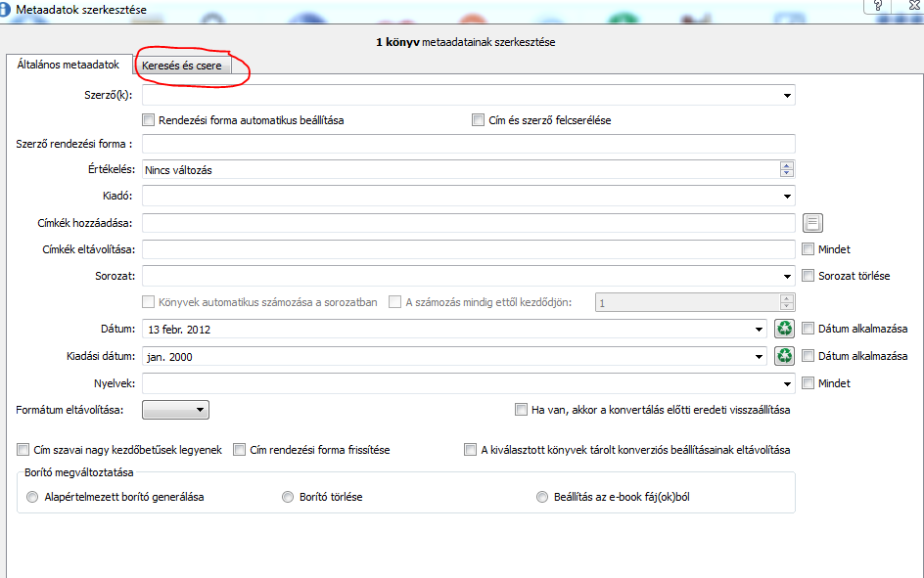The height and width of the screenshot is (578, 924).
Task: Open the Szerző(k) dropdown arrow
Action: (787, 95)
